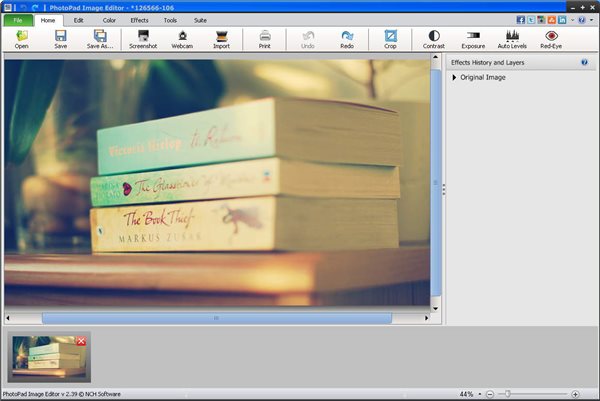Open the help icon in the tab bar
This screenshot has width=600, height=401.
(582, 20)
